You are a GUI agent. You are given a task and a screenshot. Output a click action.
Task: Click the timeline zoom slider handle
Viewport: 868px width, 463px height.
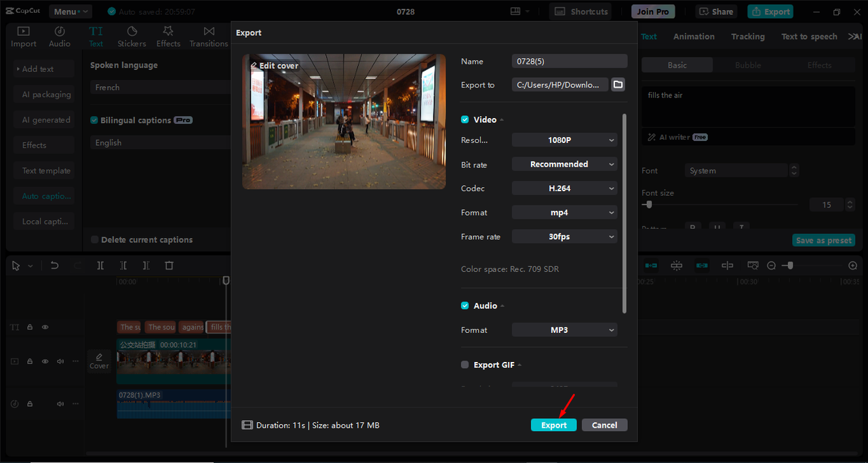pyautogui.click(x=789, y=266)
